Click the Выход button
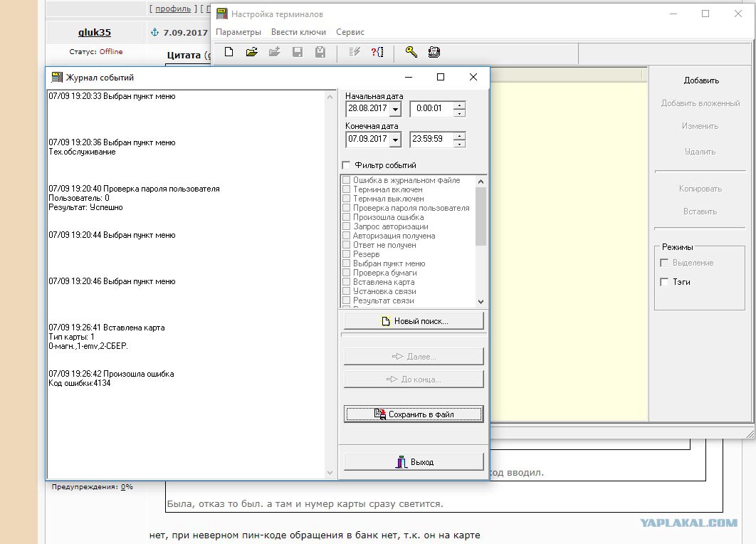The image size is (756, 544). pyautogui.click(x=414, y=462)
